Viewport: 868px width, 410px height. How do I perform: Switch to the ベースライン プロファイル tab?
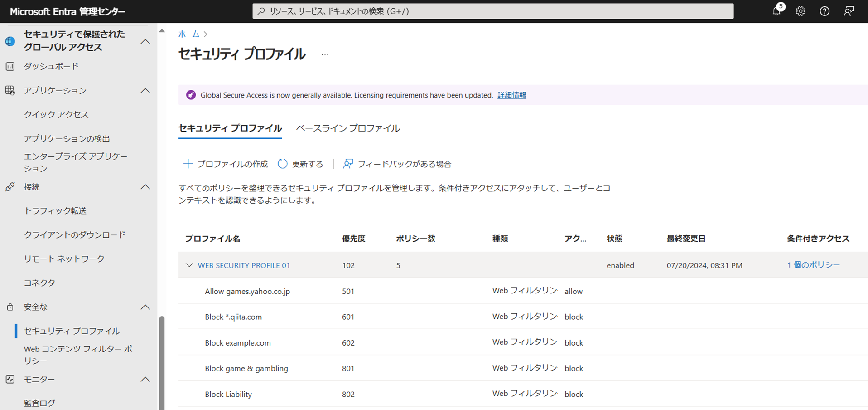(x=348, y=128)
